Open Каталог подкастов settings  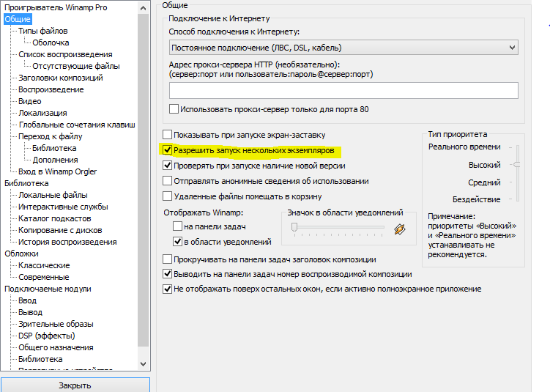[x=55, y=218]
